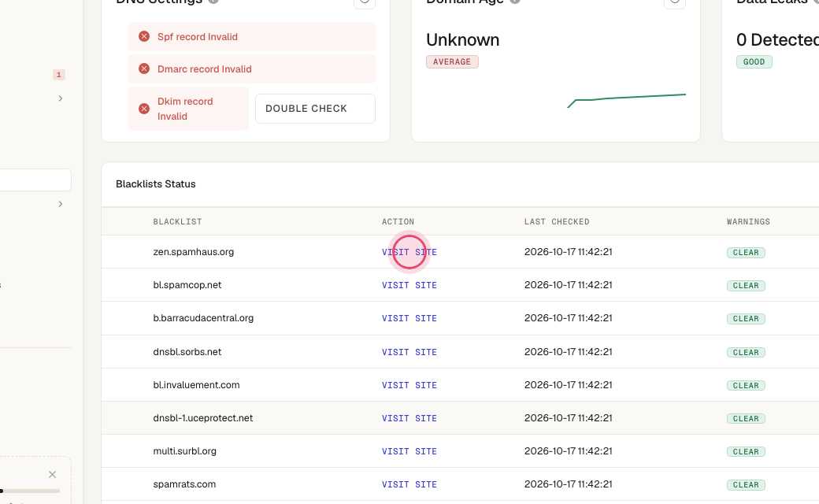This screenshot has width=819, height=504.
Task: Click the CLEAR badge for dnsbl.sorbs.net
Action: pyautogui.click(x=746, y=353)
